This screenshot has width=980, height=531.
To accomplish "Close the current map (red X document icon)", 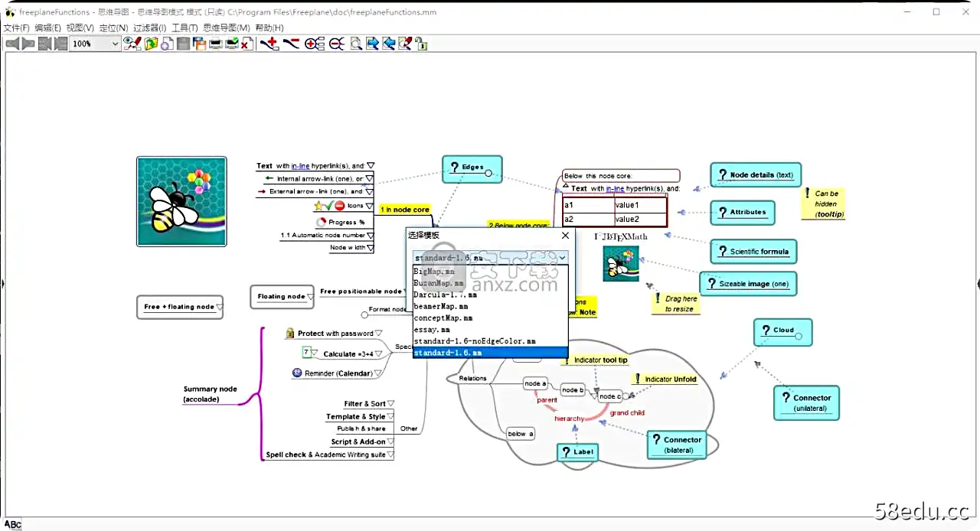I will coord(247,44).
